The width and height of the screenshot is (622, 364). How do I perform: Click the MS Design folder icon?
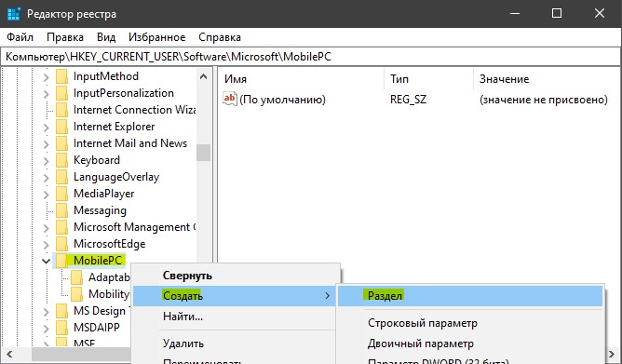[x=61, y=311]
